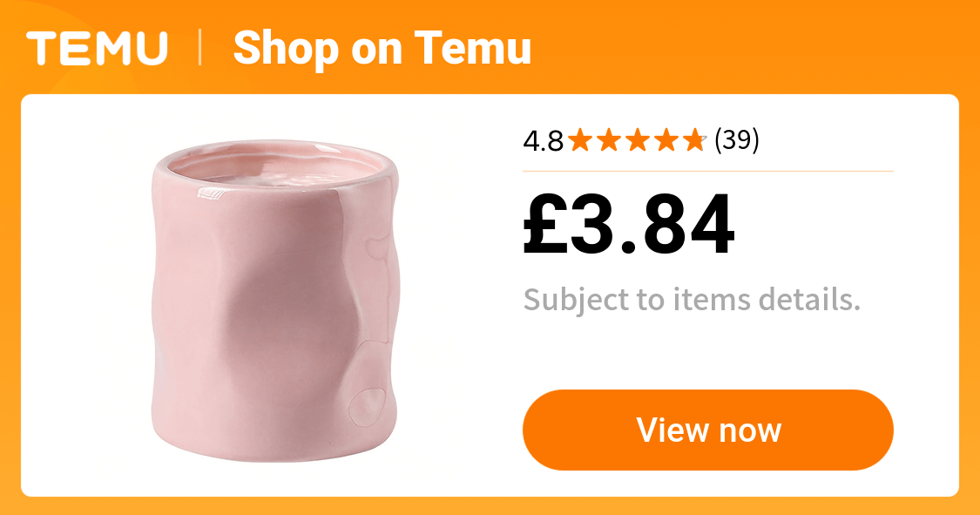Click the £3.84 price
Viewport: 980px width, 515px height.
click(629, 225)
